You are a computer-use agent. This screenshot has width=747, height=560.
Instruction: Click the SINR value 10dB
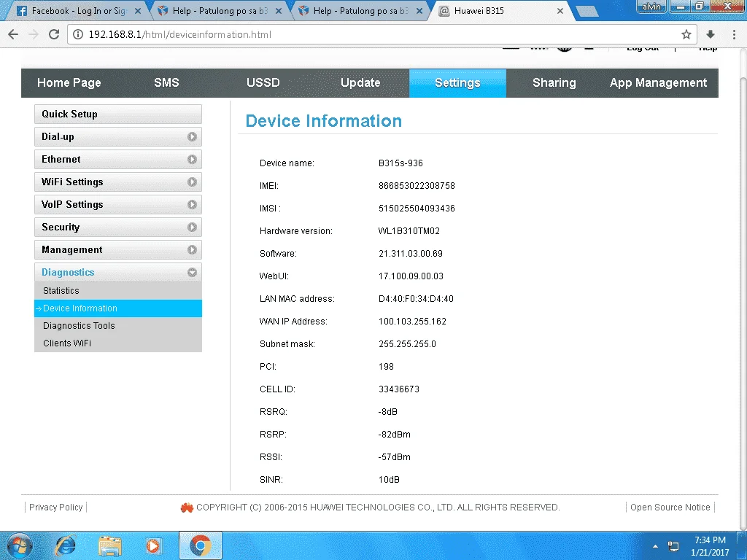click(x=389, y=480)
